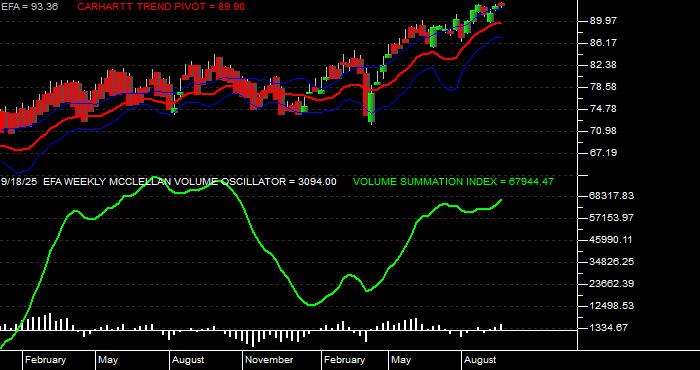700x370 pixels.
Task: Click the 70.98 price axis value
Action: (603, 130)
